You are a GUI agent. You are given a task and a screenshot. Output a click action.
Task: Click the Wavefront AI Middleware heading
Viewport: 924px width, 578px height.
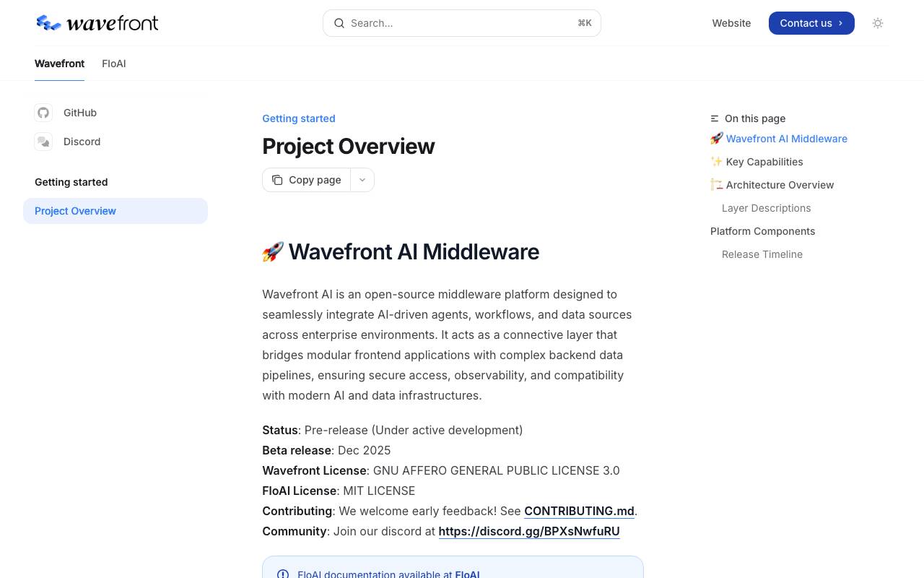pyautogui.click(x=401, y=251)
